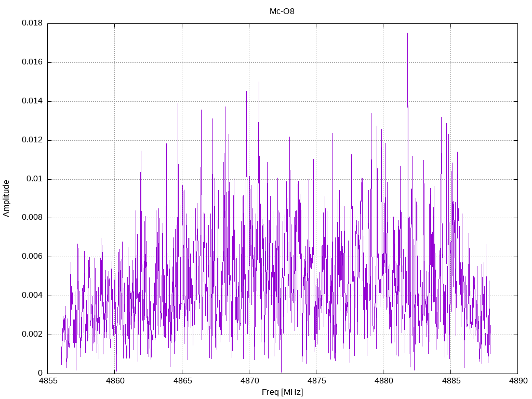Click the 4880 x-axis tick label
The width and height of the screenshot is (532, 399).
point(384,381)
